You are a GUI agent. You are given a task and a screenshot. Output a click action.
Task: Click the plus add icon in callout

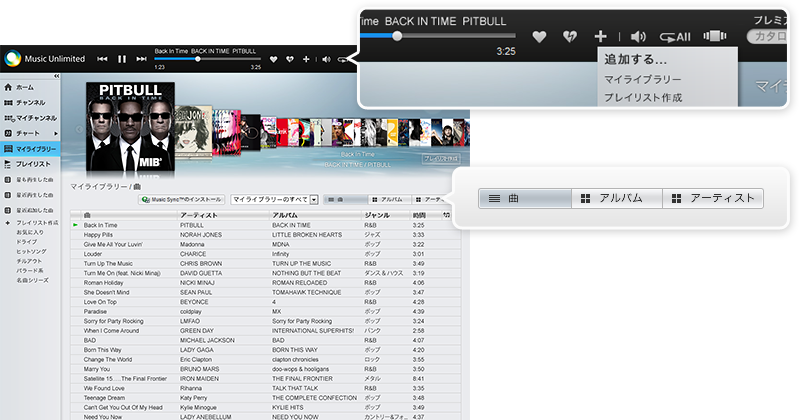tap(601, 37)
